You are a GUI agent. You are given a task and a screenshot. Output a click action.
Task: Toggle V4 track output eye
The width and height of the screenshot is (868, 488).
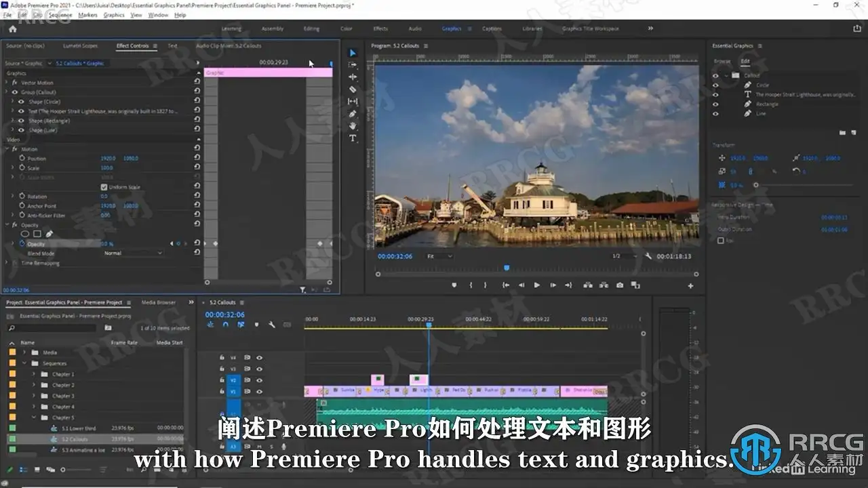259,357
